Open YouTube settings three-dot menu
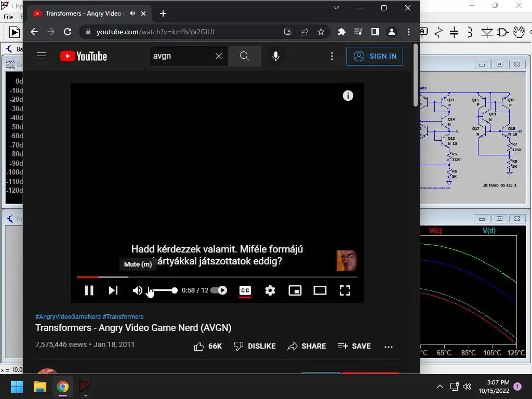Viewport: 532px width, 399px height. coord(332,56)
